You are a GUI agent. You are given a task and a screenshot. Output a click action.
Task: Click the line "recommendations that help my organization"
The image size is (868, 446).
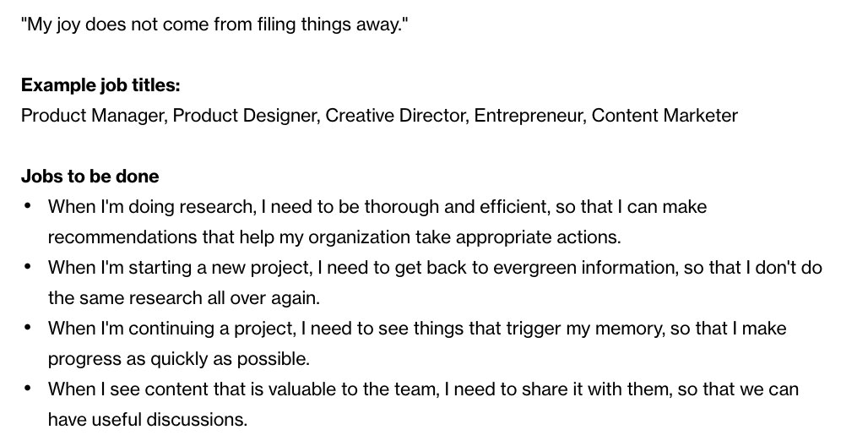pyautogui.click(x=335, y=237)
